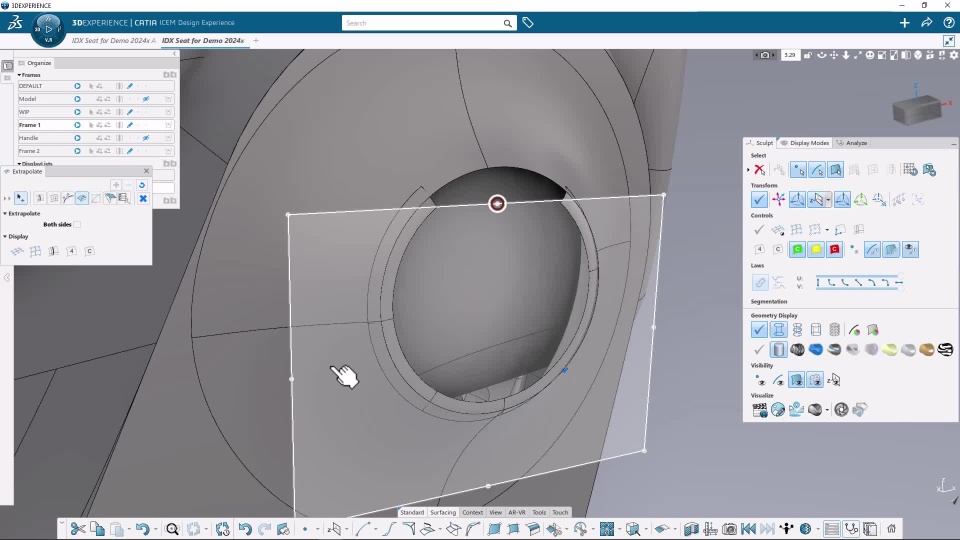Click the compass play button top left

pyautogui.click(x=49, y=29)
